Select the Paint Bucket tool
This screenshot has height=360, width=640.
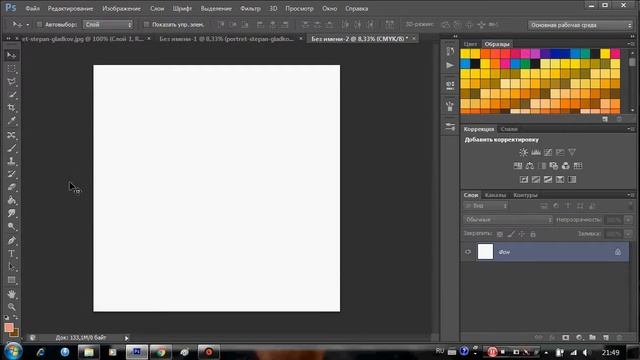pyautogui.click(x=11, y=200)
